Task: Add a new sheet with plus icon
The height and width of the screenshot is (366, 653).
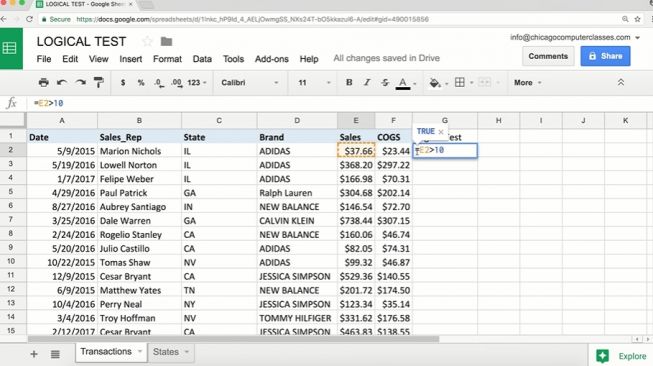Action: (34, 354)
